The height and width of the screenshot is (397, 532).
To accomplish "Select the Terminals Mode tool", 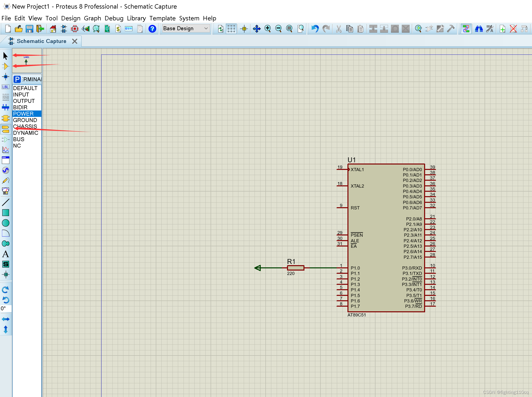I will coord(5,129).
